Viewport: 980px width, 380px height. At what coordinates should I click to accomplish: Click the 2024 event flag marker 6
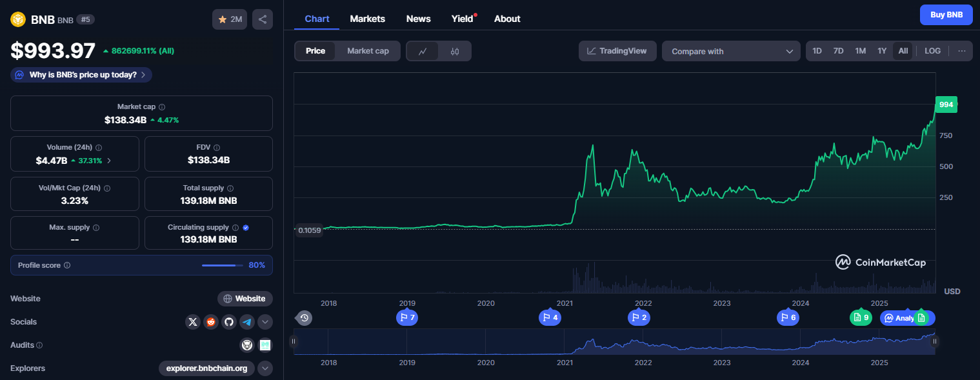788,317
